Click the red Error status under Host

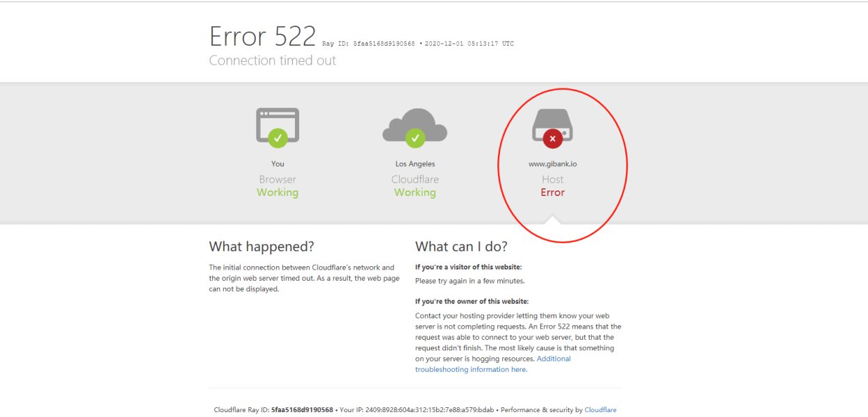(553, 193)
